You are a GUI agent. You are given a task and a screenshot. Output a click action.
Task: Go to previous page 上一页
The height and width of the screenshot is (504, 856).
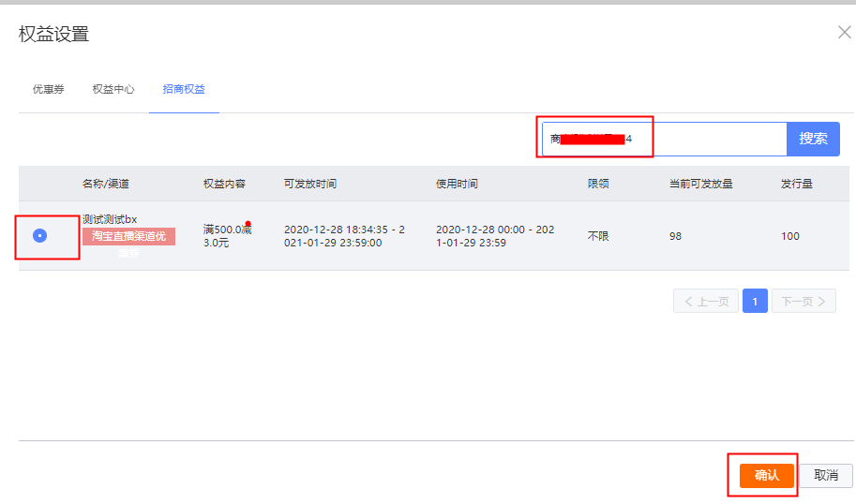pyautogui.click(x=706, y=301)
